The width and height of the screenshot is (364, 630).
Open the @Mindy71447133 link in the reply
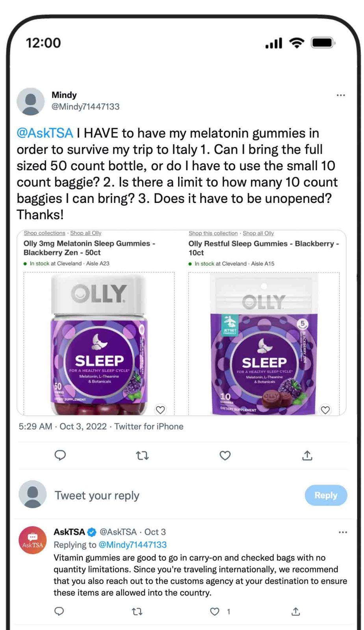click(x=132, y=545)
